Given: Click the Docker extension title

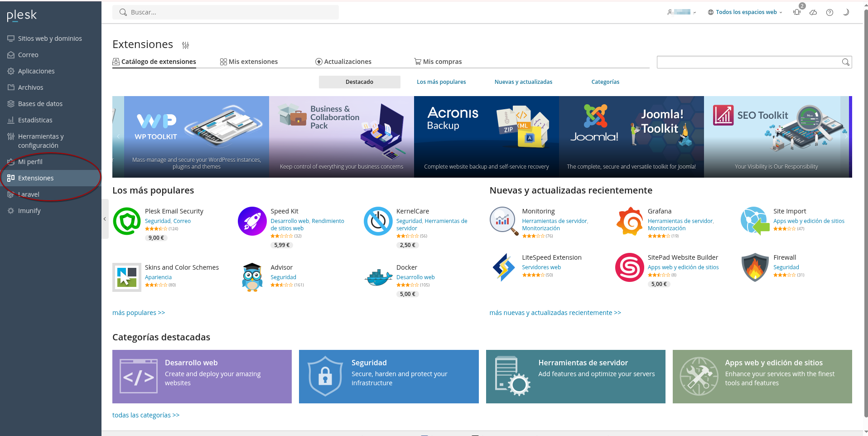Looking at the screenshot, I should [x=407, y=267].
